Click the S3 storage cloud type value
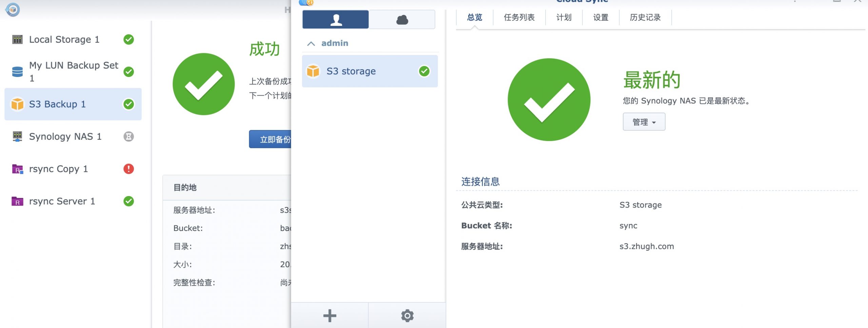The image size is (868, 328). click(x=640, y=205)
